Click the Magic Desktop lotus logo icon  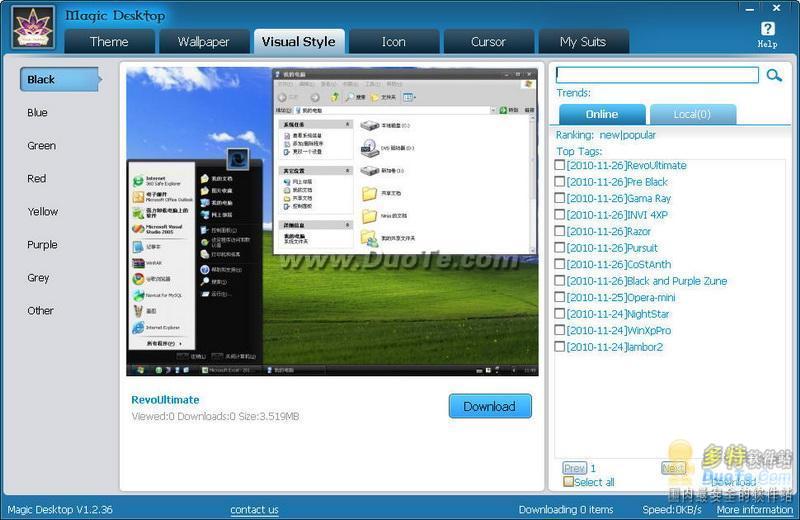click(33, 28)
